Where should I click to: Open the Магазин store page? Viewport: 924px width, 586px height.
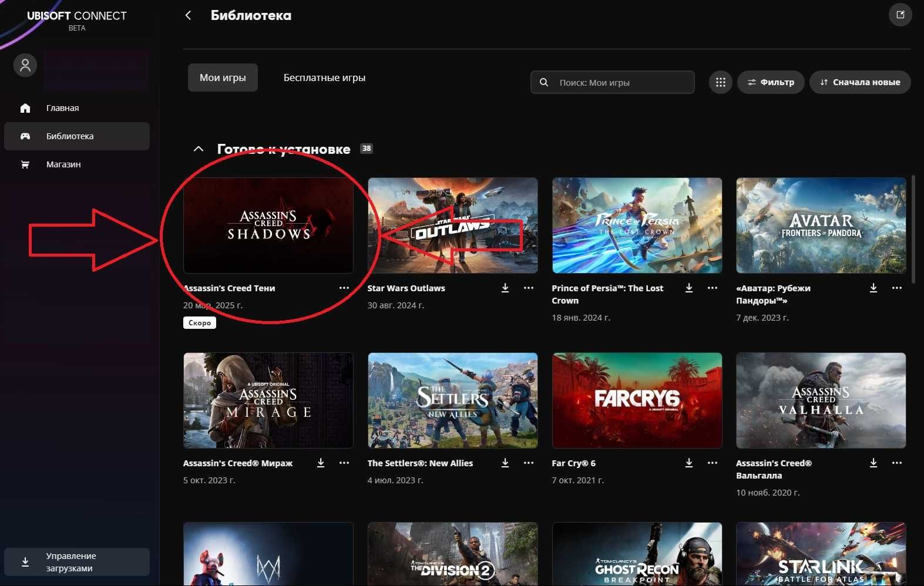77,164
